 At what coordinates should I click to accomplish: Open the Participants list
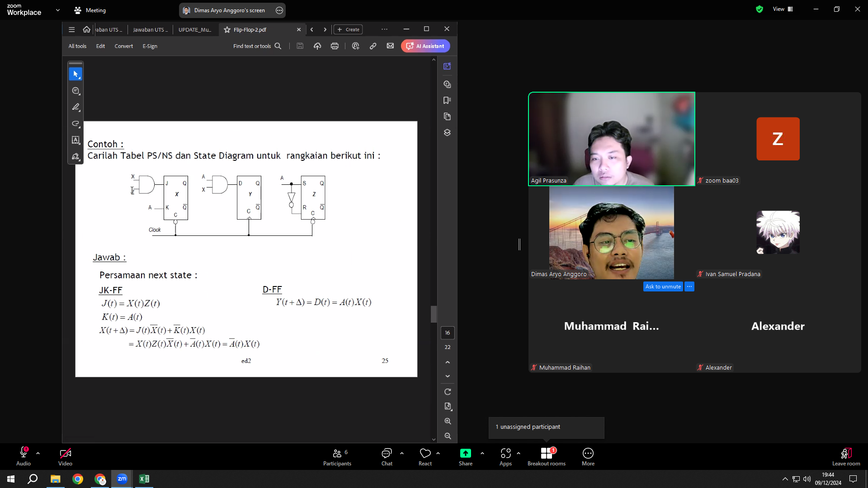click(337, 457)
